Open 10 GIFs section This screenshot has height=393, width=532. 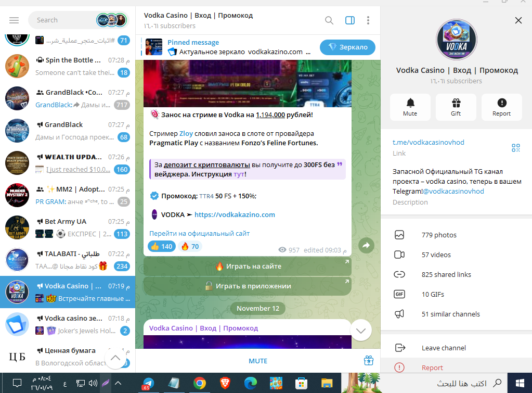tap(456, 294)
